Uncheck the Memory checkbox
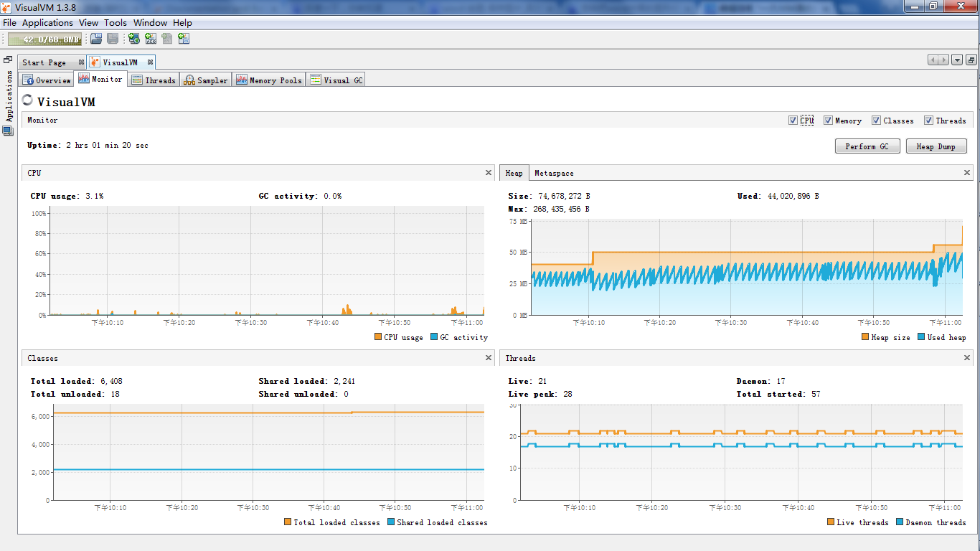980x551 pixels. coord(828,121)
